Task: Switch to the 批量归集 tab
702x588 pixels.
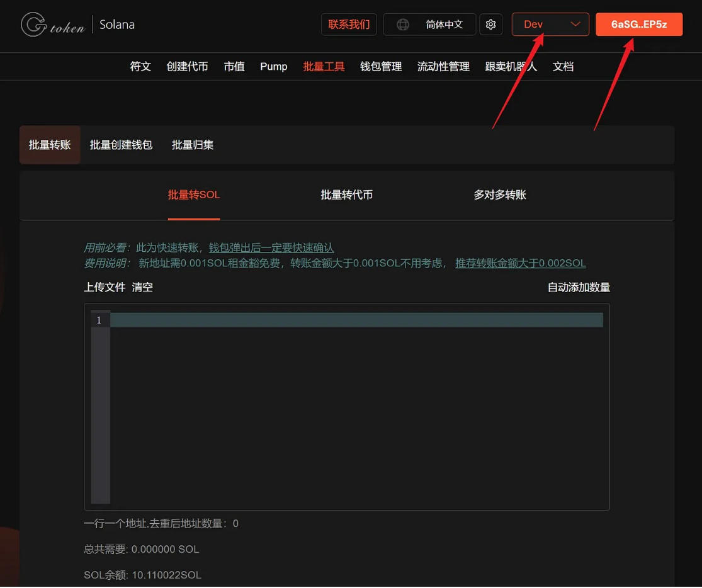Action: click(193, 145)
